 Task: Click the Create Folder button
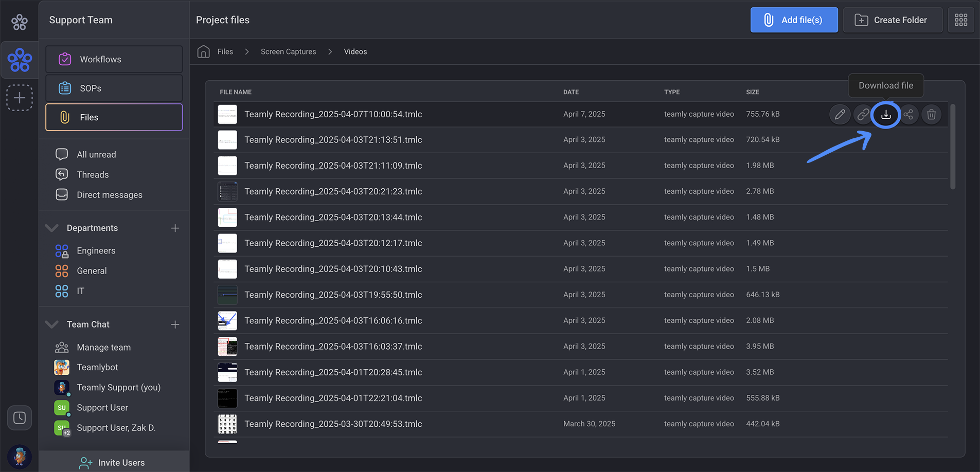tap(893, 20)
